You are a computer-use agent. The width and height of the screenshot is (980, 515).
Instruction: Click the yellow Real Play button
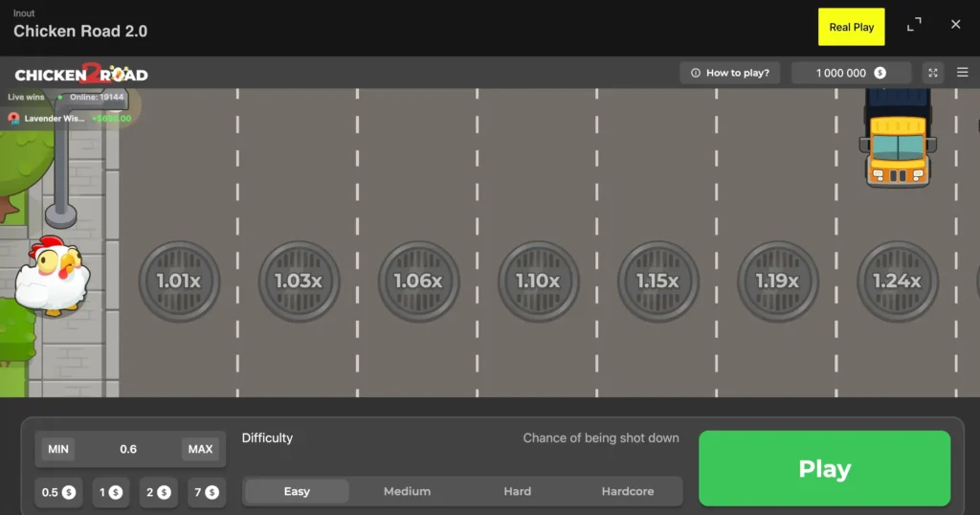[851, 27]
